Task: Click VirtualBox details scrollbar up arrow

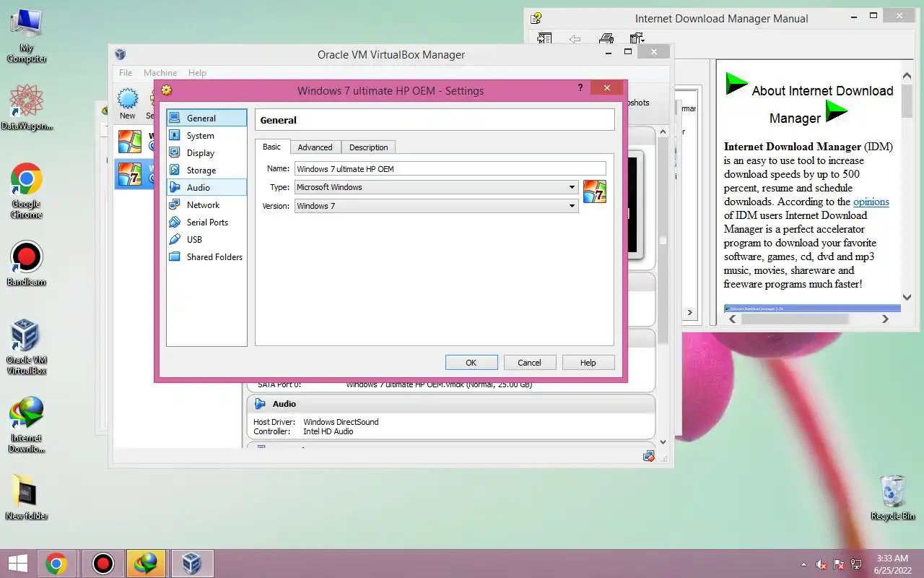Action: 663,133
